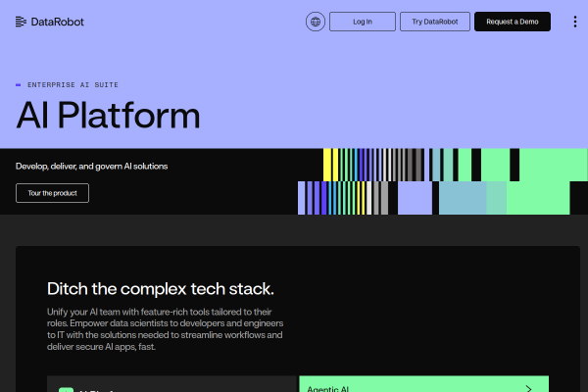
Task: Click the arrow on the Agentic AI card
Action: tap(528, 388)
